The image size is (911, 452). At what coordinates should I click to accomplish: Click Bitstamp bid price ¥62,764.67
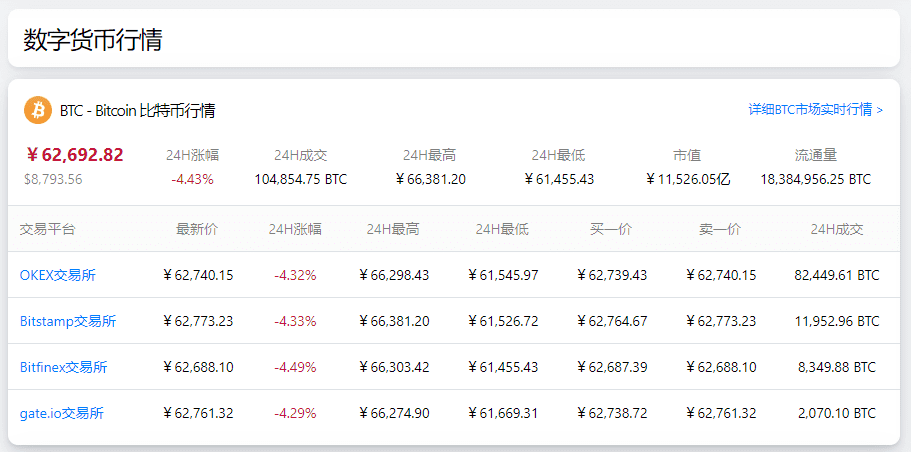click(x=611, y=321)
